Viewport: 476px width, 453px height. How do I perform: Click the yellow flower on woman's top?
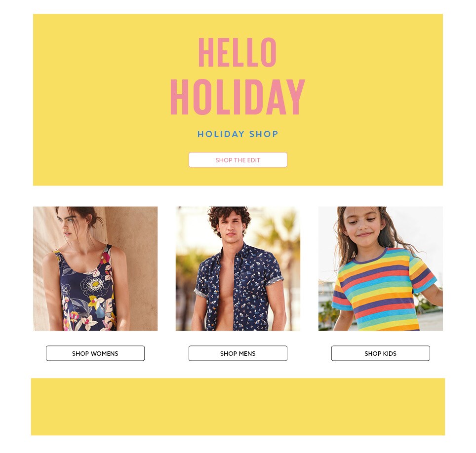(96, 284)
